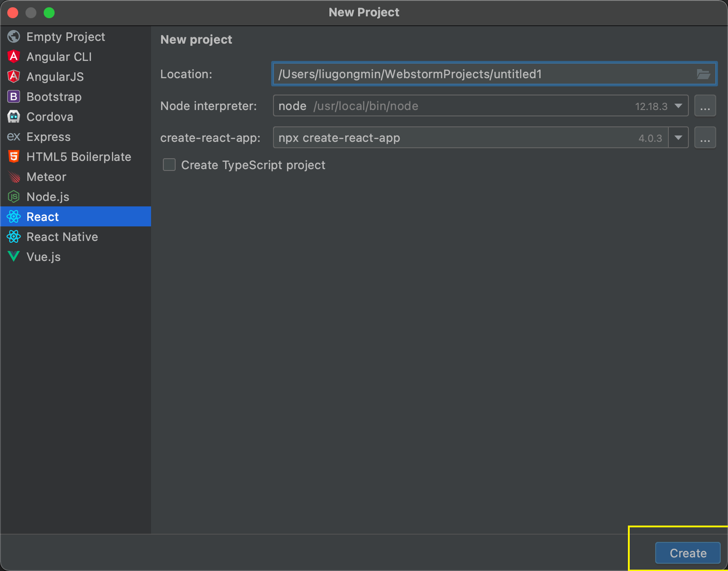The image size is (728, 571).
Task: Open Node interpreter browse ellipsis button
Action: (x=705, y=106)
